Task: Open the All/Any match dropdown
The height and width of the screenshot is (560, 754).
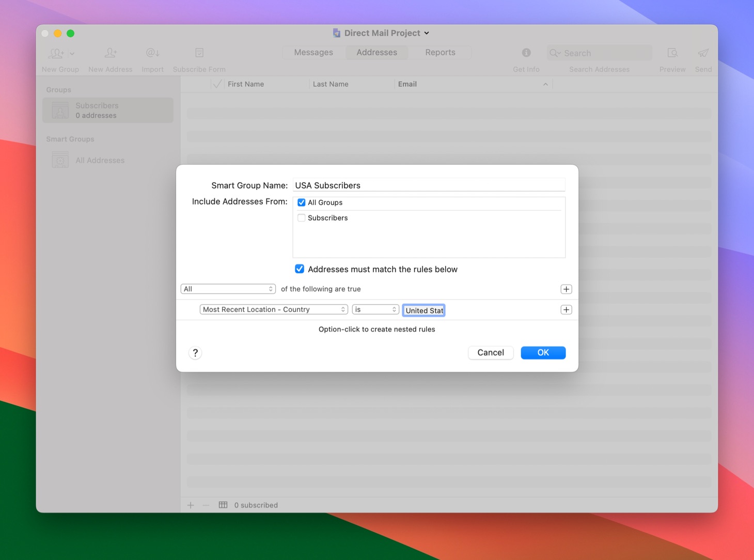Action: [x=228, y=289]
